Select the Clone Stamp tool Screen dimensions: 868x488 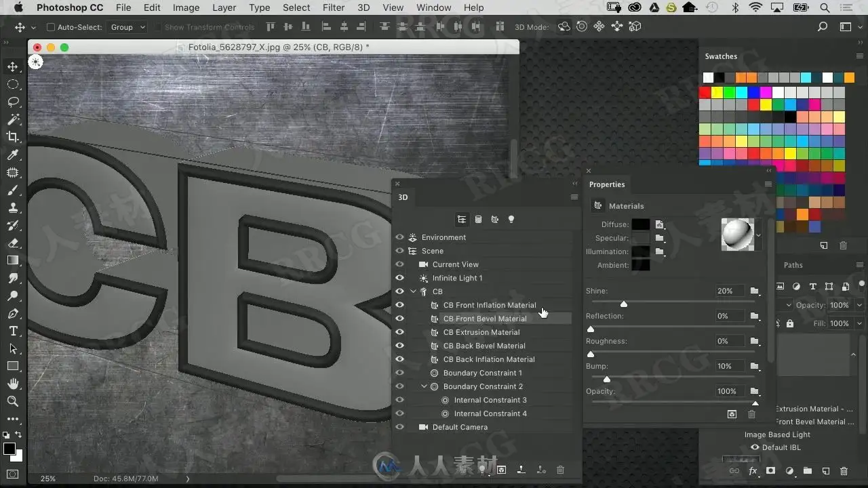tap(13, 208)
